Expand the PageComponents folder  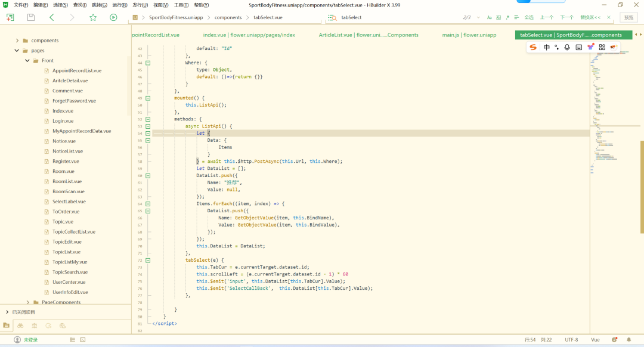tap(27, 302)
